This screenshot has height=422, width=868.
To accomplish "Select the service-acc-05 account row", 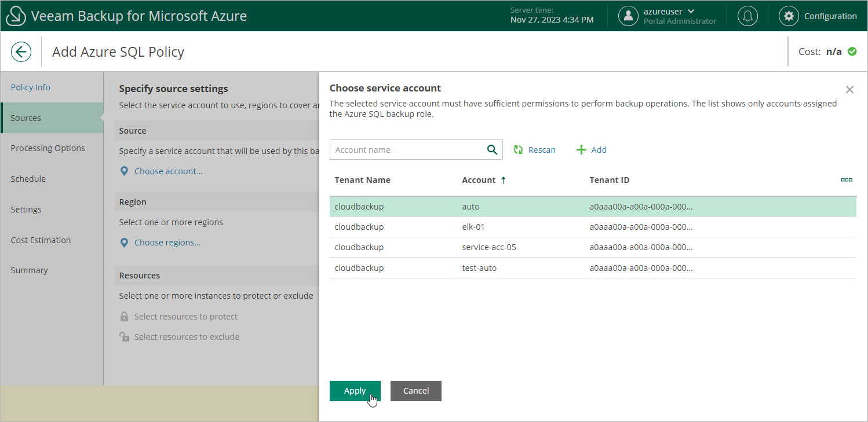I will (x=593, y=247).
